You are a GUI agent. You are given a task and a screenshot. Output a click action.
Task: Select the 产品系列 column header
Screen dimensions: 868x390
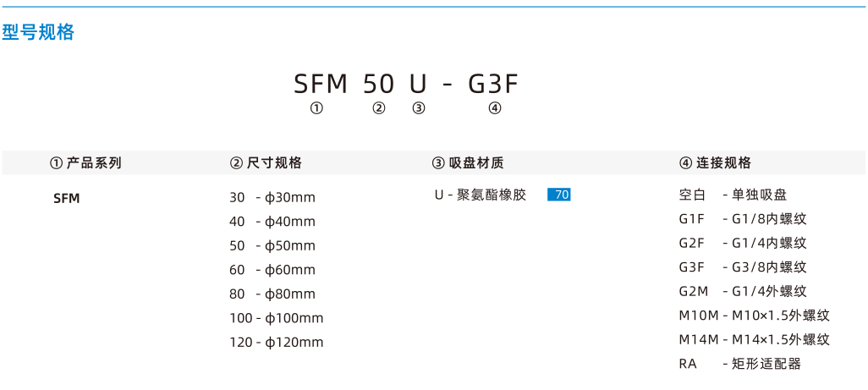tap(85, 162)
